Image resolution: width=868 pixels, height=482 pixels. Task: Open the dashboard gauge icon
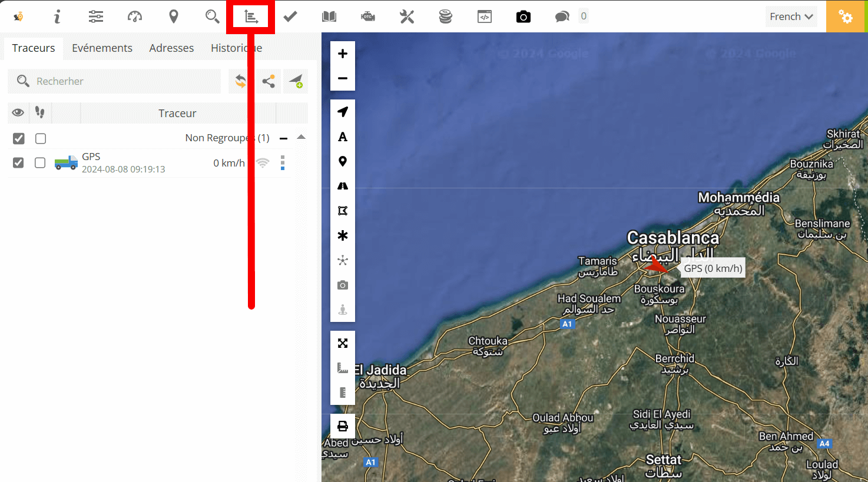[x=135, y=16]
